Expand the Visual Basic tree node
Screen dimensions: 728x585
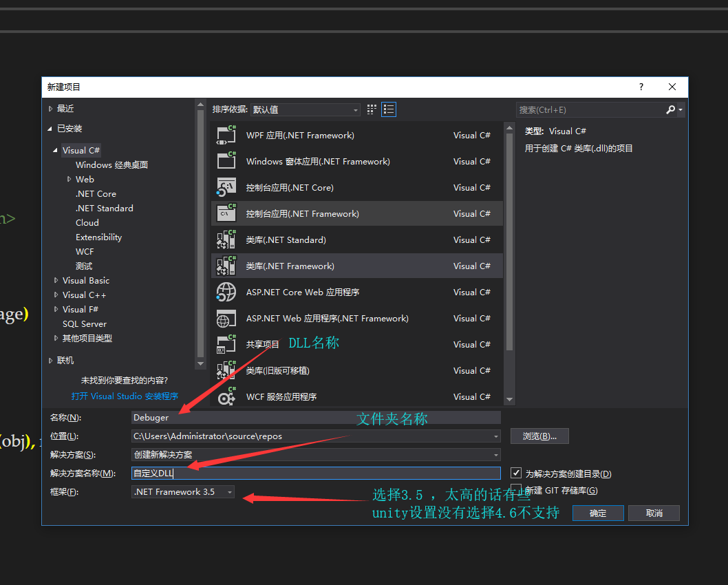[x=56, y=280]
